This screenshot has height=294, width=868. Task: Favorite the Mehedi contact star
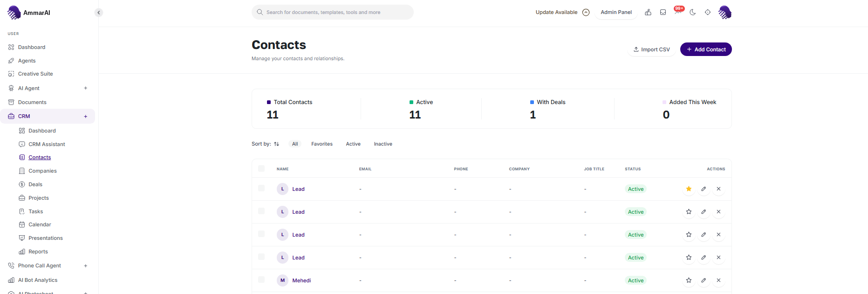coord(689,280)
